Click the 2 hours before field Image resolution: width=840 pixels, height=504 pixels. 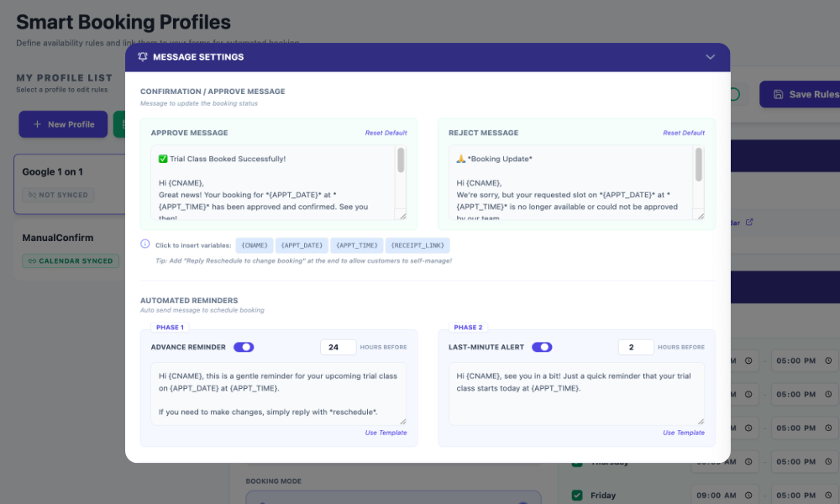[x=636, y=347]
